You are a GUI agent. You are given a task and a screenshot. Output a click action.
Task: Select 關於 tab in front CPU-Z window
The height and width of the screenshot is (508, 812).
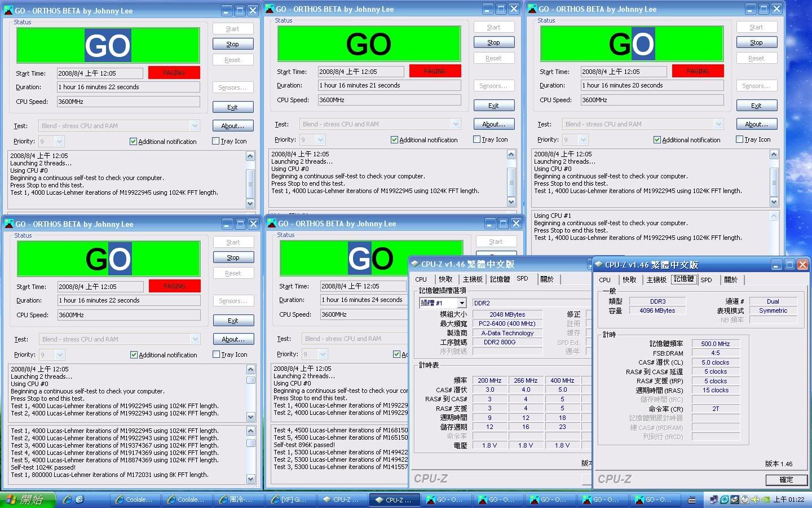[731, 279]
